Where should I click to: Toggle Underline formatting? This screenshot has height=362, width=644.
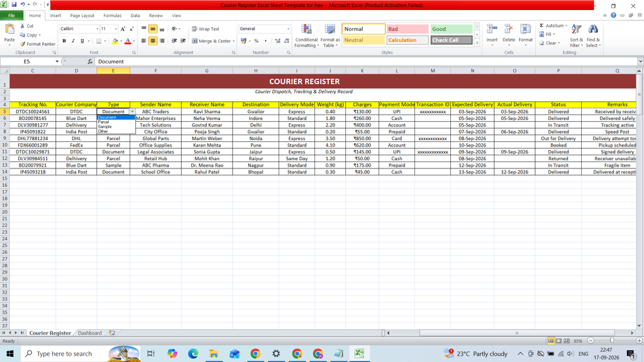[x=82, y=41]
